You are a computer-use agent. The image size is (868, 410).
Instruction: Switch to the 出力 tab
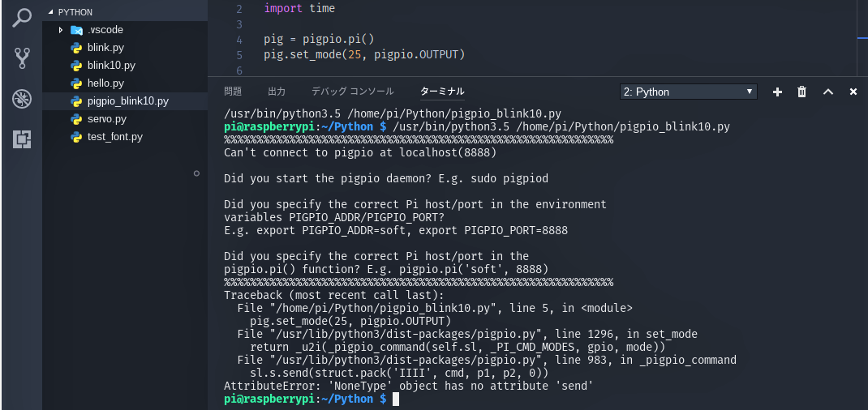tap(277, 92)
